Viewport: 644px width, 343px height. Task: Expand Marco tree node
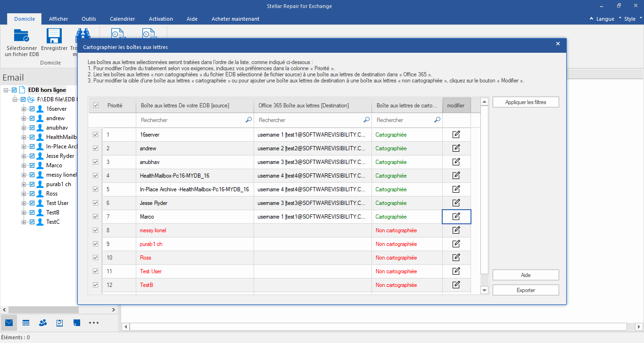(x=24, y=165)
